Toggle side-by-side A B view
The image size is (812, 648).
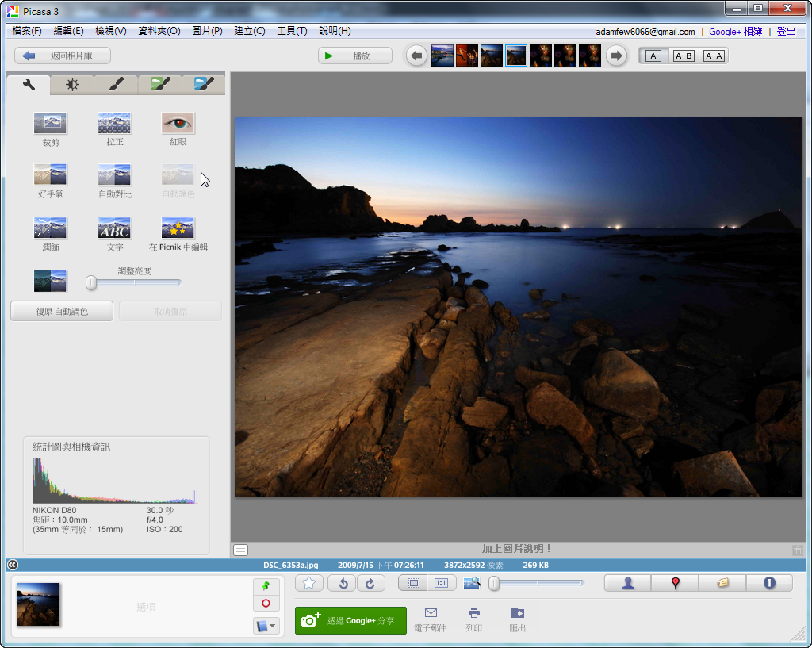[x=684, y=56]
